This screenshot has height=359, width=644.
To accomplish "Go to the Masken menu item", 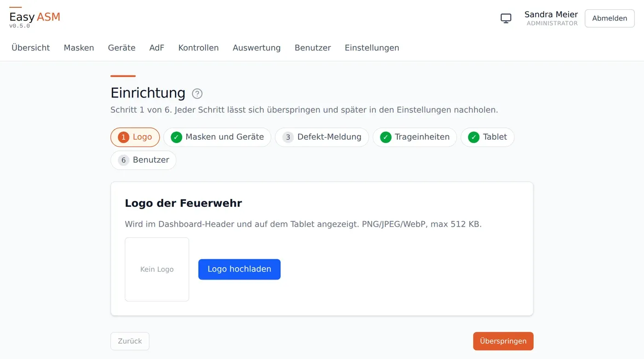I will point(79,48).
